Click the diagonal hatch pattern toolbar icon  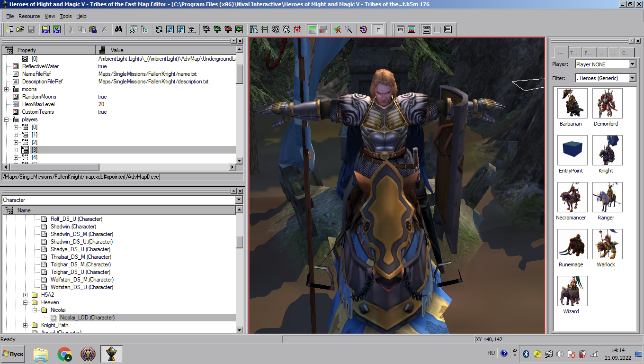(x=276, y=29)
